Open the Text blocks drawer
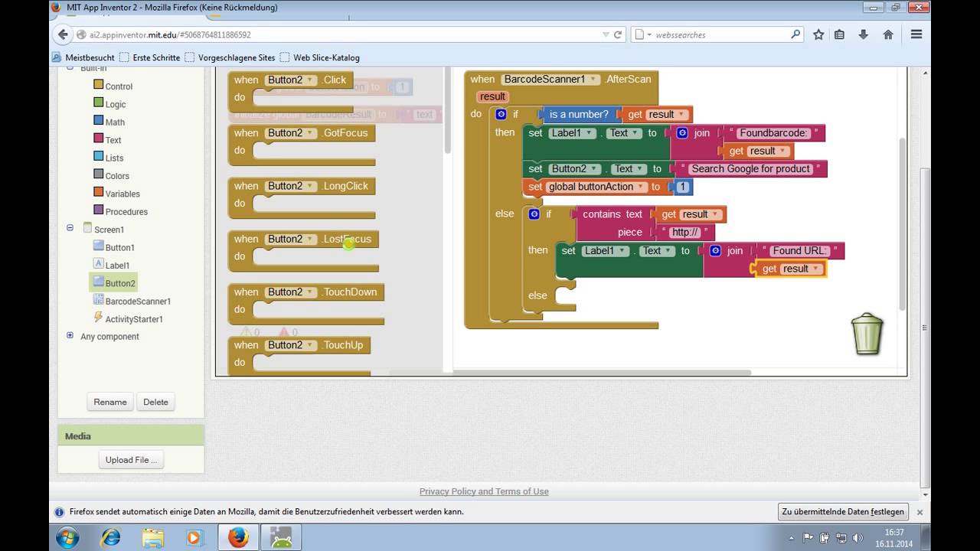980x551 pixels. (107, 140)
